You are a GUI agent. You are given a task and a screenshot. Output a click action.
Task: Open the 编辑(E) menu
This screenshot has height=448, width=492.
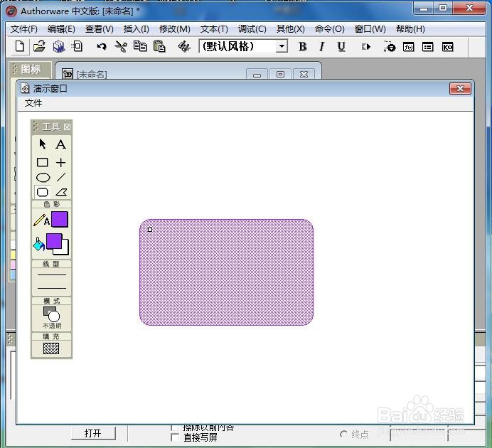[61, 29]
